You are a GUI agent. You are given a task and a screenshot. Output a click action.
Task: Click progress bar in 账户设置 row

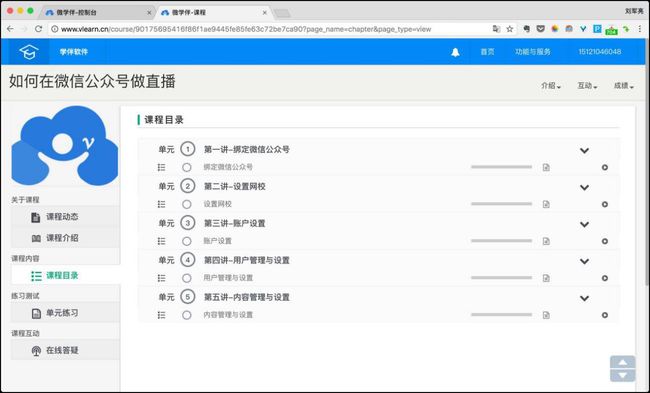pos(501,241)
